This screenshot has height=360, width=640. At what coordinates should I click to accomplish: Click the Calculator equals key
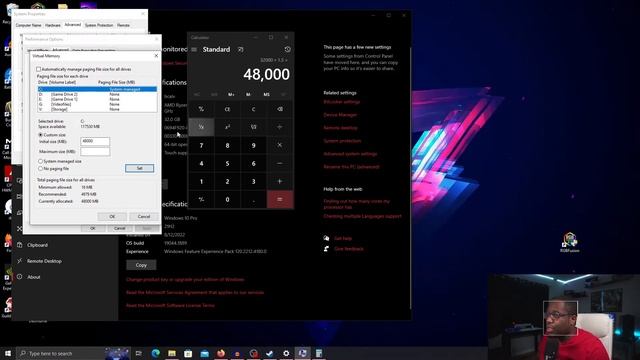coord(280,199)
